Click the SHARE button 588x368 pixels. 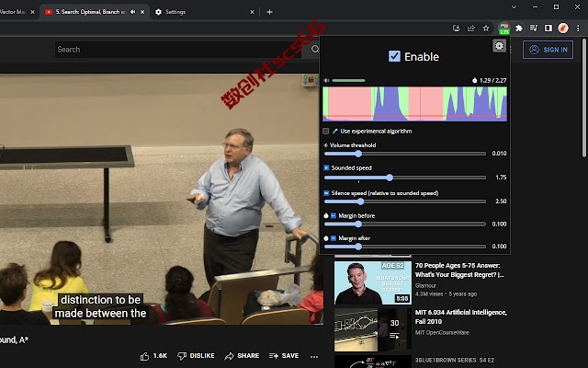(242, 356)
